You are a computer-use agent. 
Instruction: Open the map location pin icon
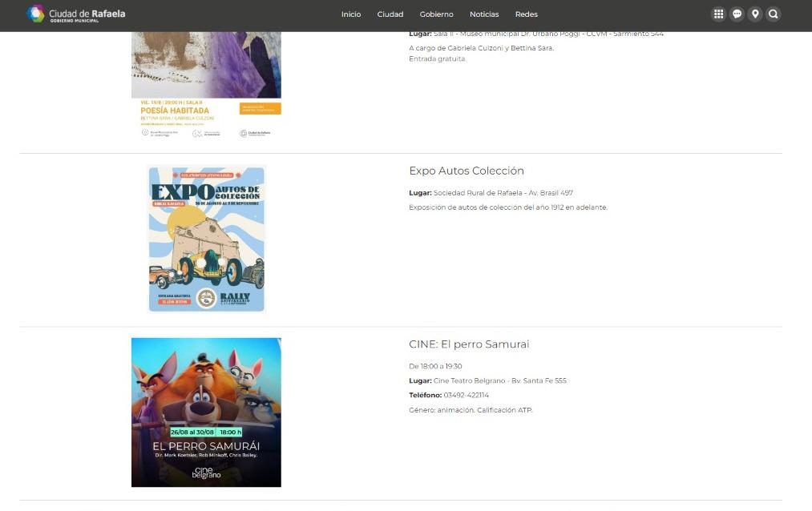pyautogui.click(x=755, y=14)
